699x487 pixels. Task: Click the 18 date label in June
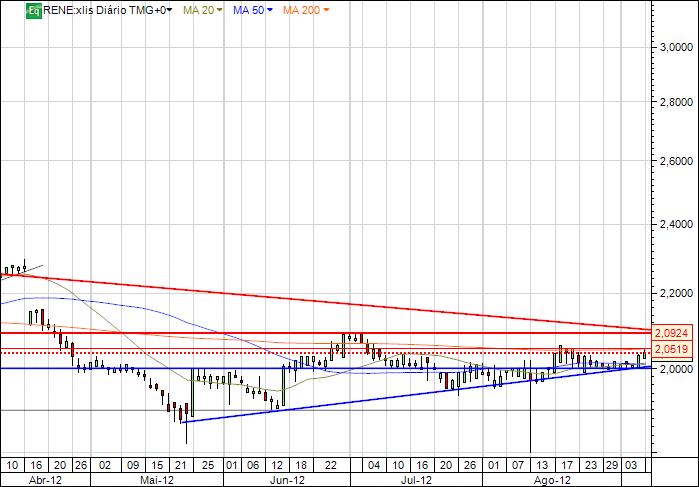301,466
